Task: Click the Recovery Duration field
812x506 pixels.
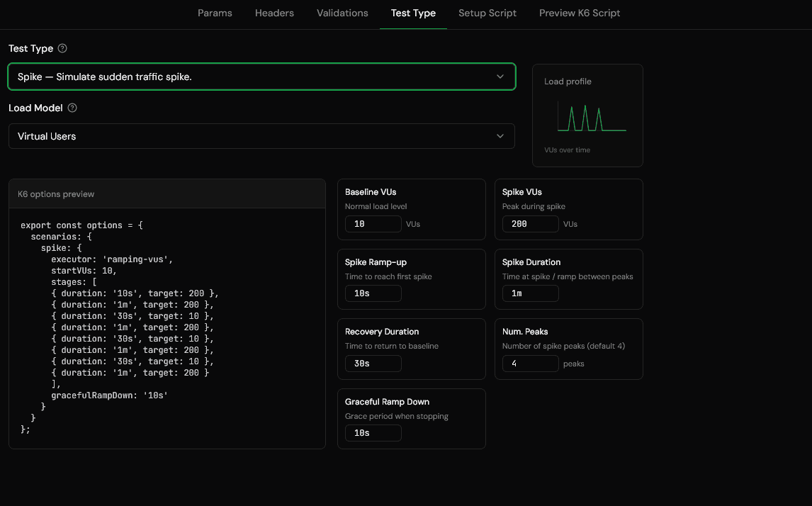Action: (x=373, y=363)
